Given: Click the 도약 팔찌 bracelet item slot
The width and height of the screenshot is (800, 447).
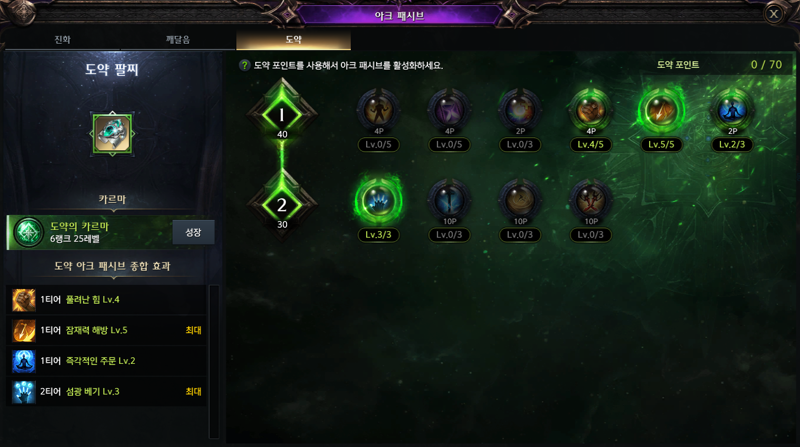Looking at the screenshot, I should [112, 134].
